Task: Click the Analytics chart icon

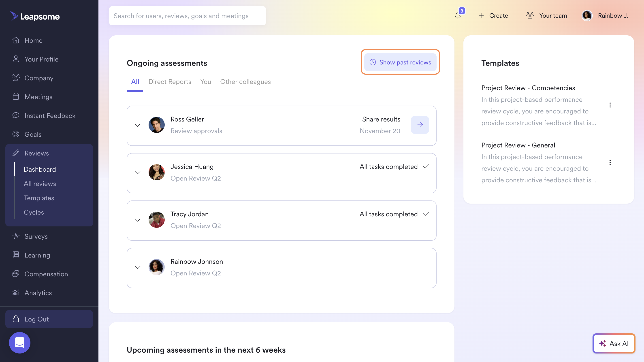Action: tap(16, 292)
